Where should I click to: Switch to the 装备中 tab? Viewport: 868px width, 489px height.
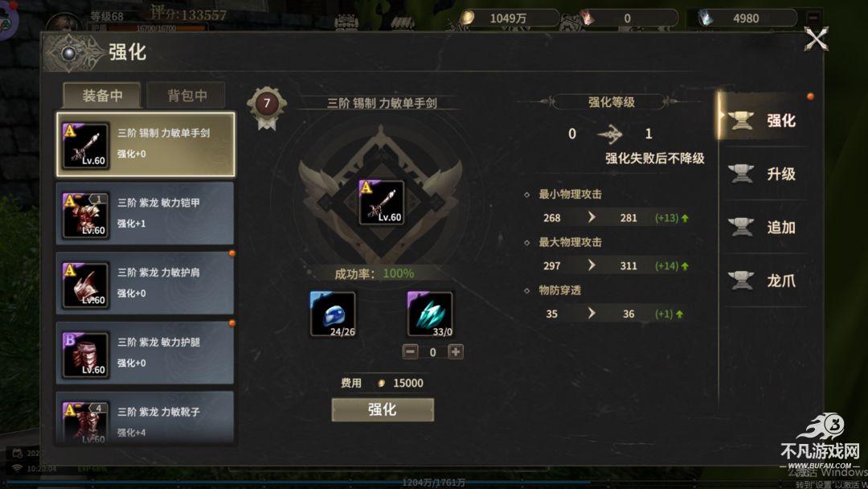coord(102,95)
